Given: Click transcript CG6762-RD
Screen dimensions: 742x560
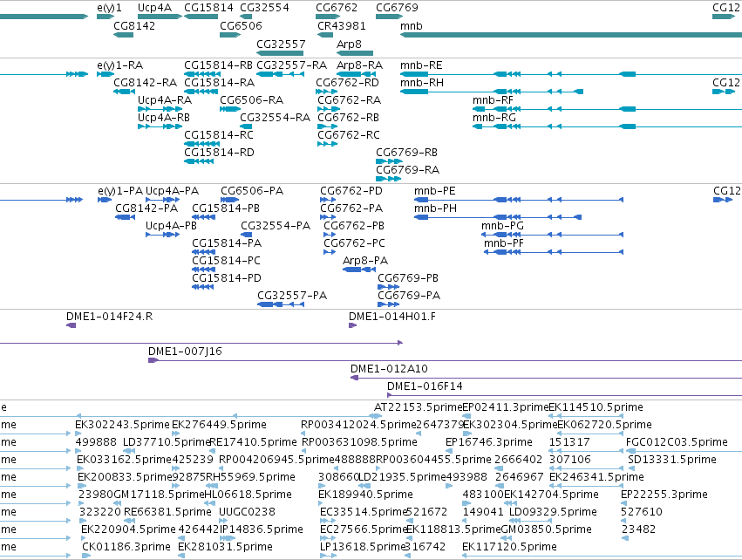Looking at the screenshot, I should 326,92.
